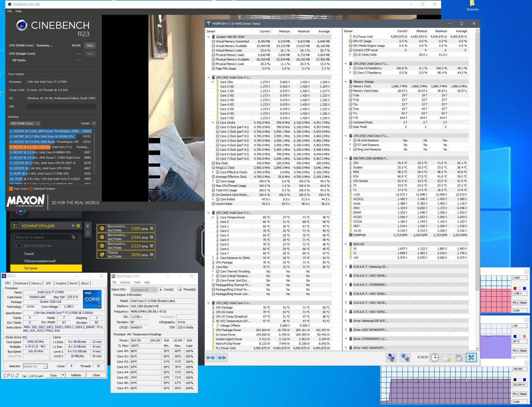Click HWiNFO reset clock icon

pyautogui.click(x=434, y=358)
